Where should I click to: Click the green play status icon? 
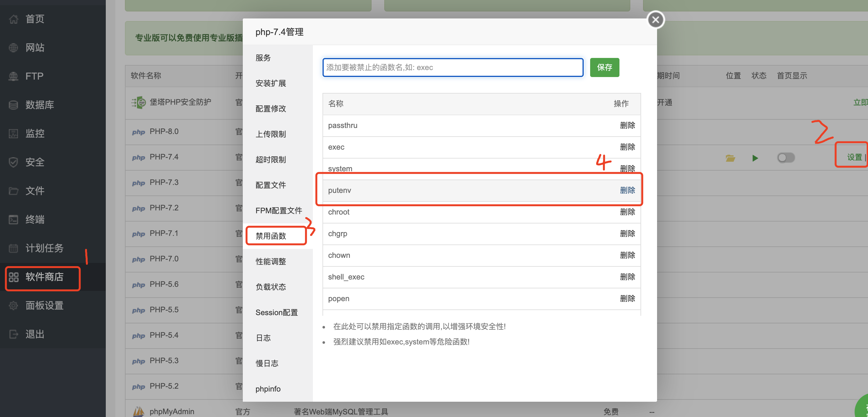tap(755, 158)
